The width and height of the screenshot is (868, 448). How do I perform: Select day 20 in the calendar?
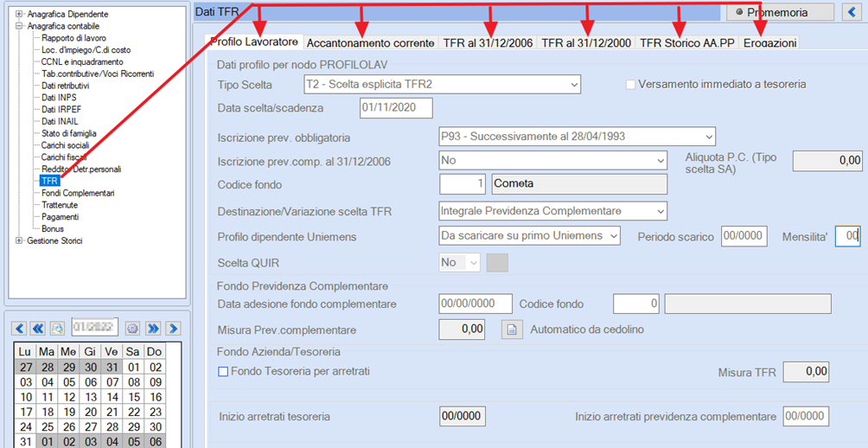coord(92,413)
